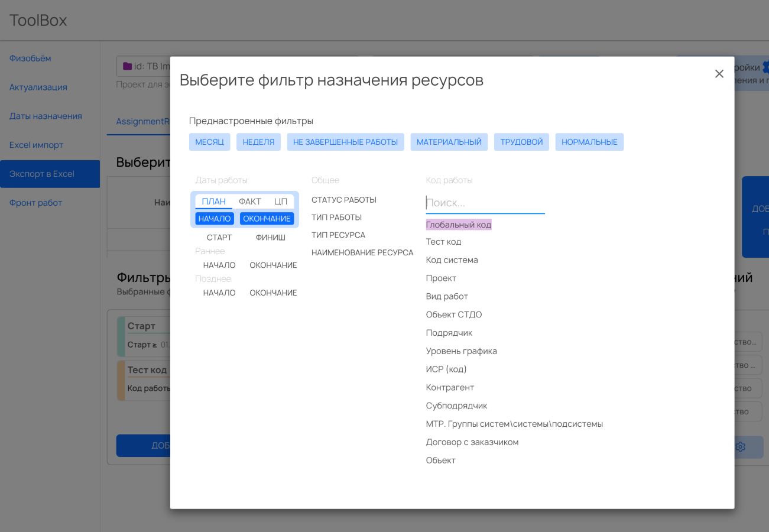Screen dimensions: 769x532
Task: Choose НАЧАЛО under the Раннее heading
Action: point(219,265)
